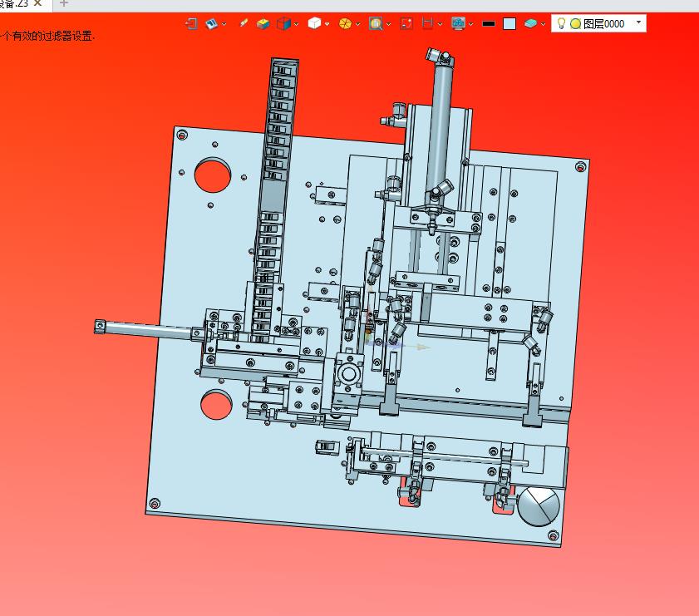
Task: Add a new tab with plus button
Action: click(x=64, y=3)
